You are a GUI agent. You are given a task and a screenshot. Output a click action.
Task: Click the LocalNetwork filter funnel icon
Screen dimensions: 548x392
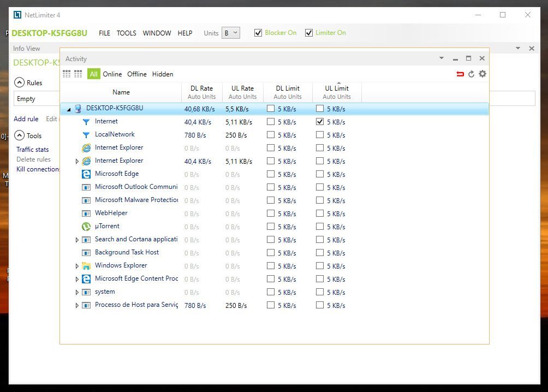click(x=86, y=135)
